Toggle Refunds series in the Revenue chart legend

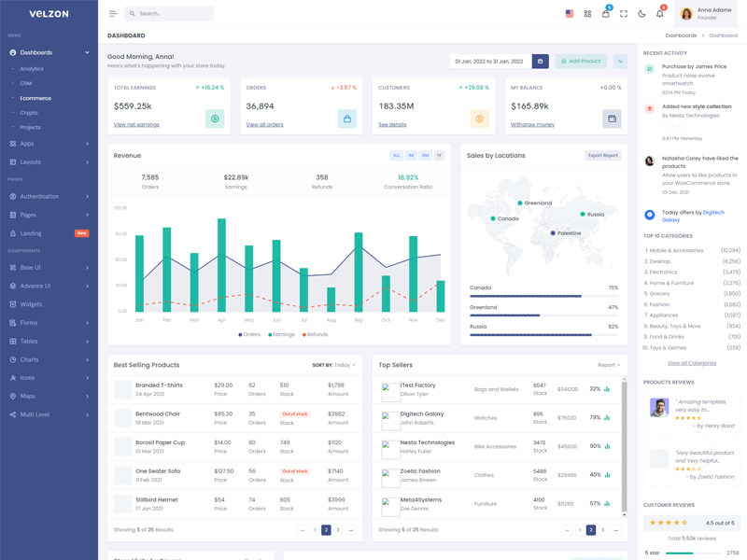(314, 334)
